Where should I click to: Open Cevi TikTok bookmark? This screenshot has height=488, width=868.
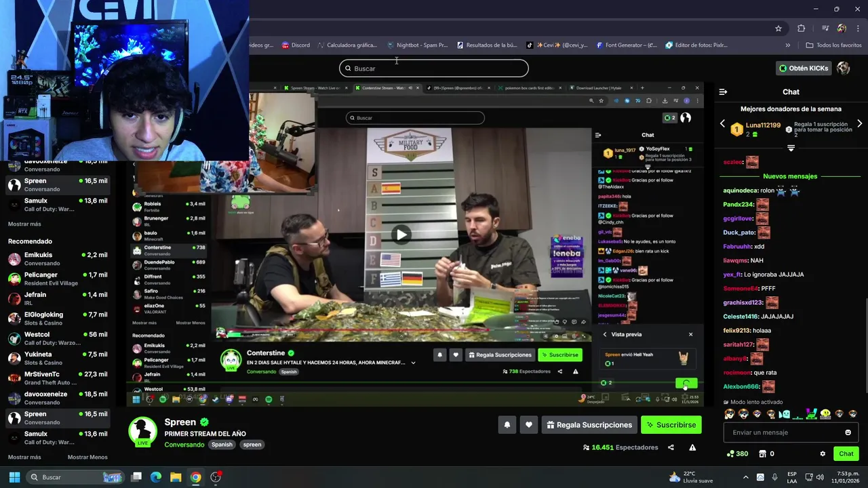pyautogui.click(x=557, y=45)
